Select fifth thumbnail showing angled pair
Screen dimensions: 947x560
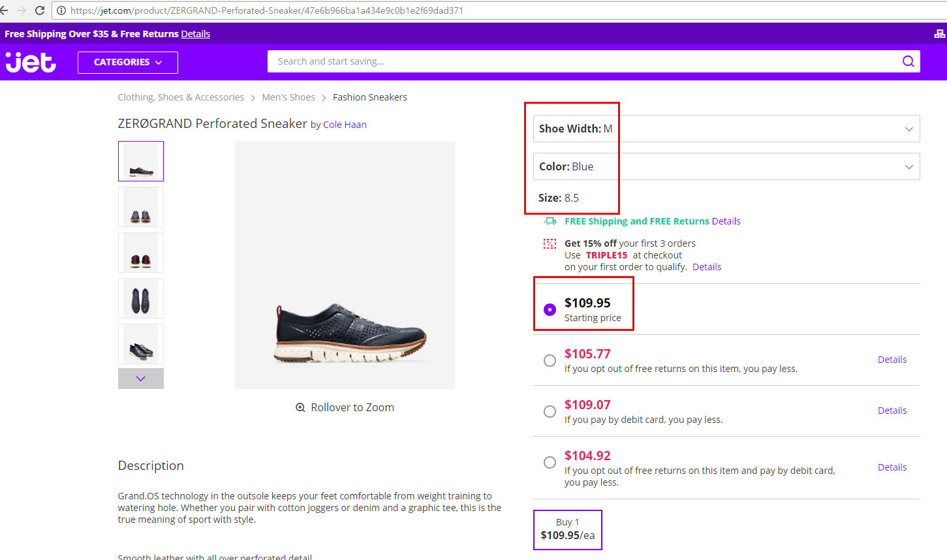(x=141, y=344)
